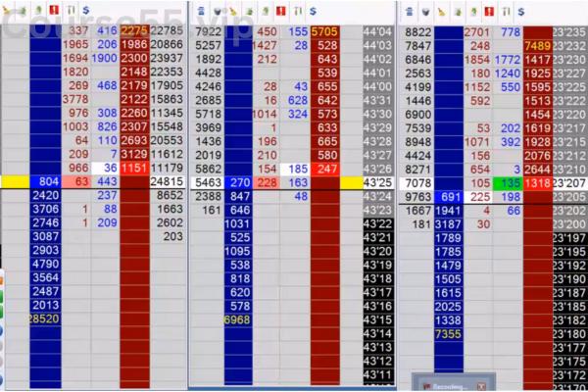Open the column settings icon in left ladder toolbar
This screenshot has width=588, height=392.
point(71,10)
